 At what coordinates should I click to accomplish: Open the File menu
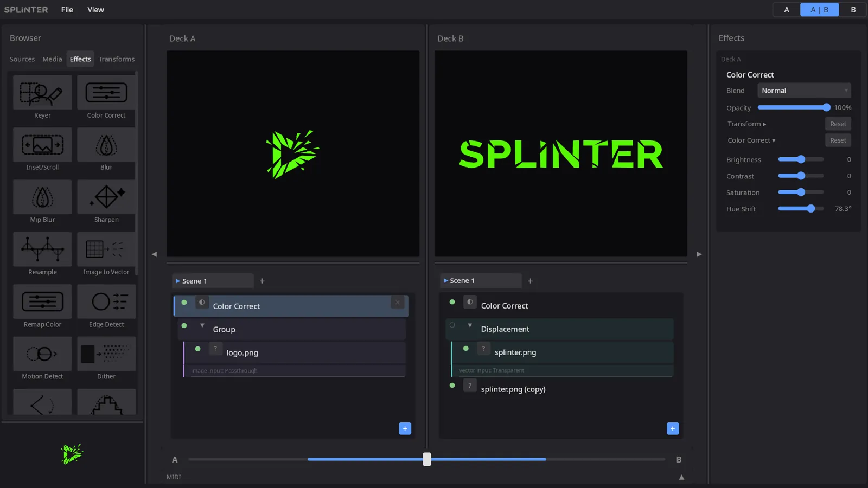pos(67,10)
